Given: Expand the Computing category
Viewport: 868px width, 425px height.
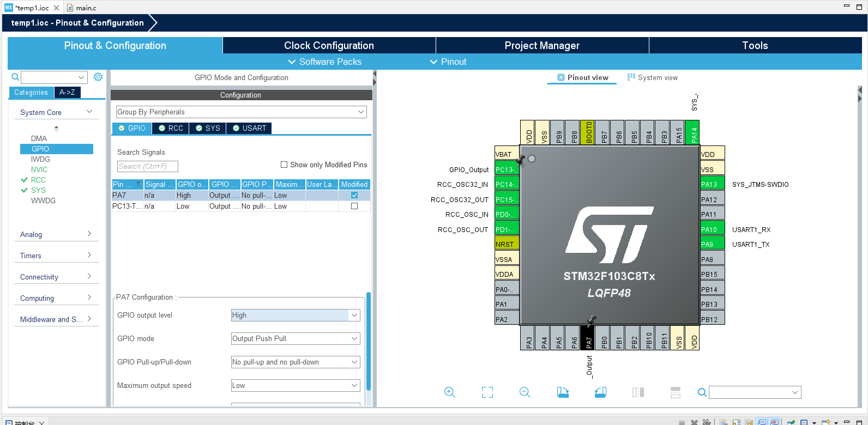Looking at the screenshot, I should [56, 298].
